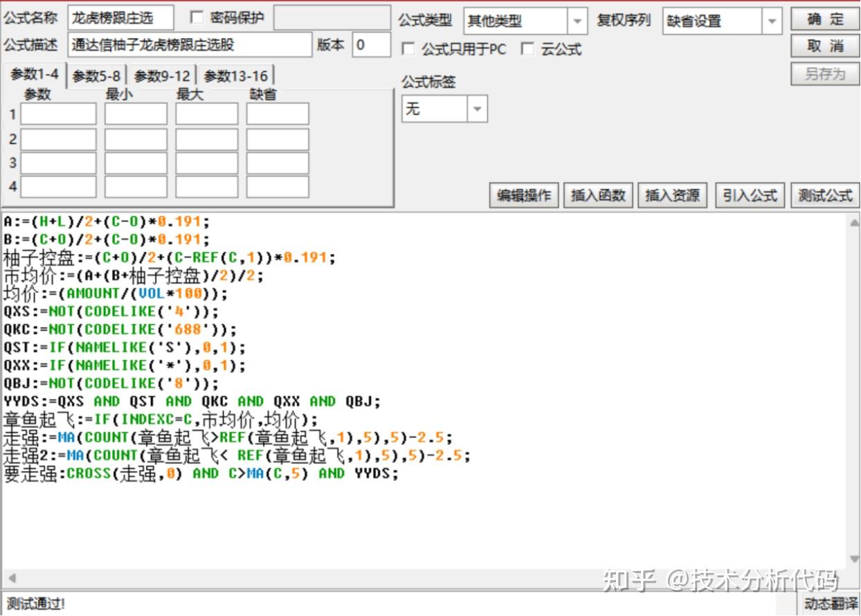Click the 确定 button

point(825,19)
